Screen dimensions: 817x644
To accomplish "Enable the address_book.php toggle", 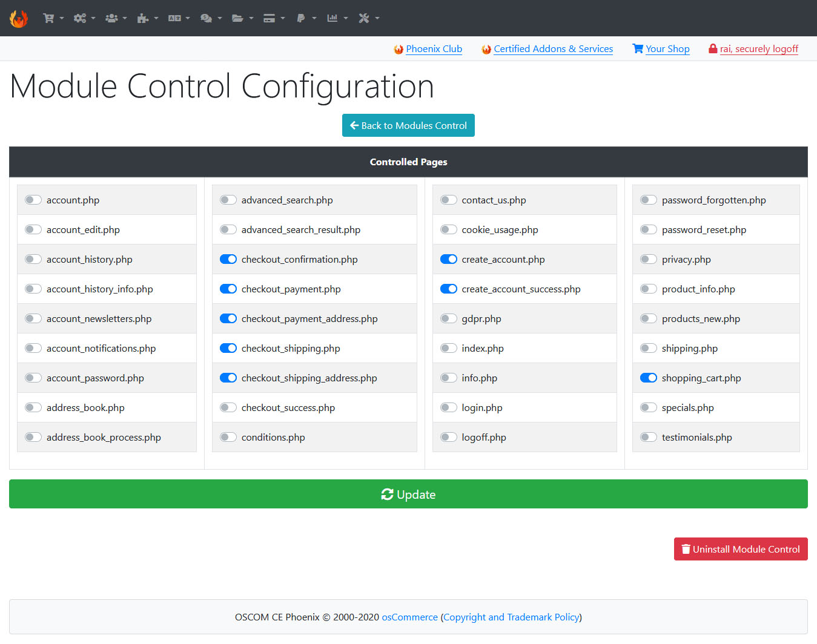I will (33, 407).
